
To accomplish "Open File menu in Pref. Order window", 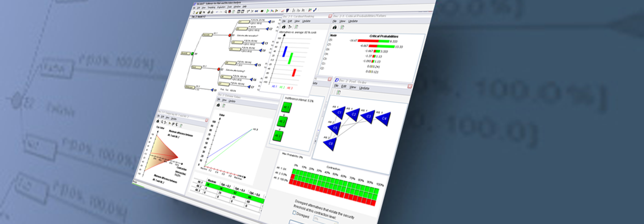I will (x=336, y=86).
